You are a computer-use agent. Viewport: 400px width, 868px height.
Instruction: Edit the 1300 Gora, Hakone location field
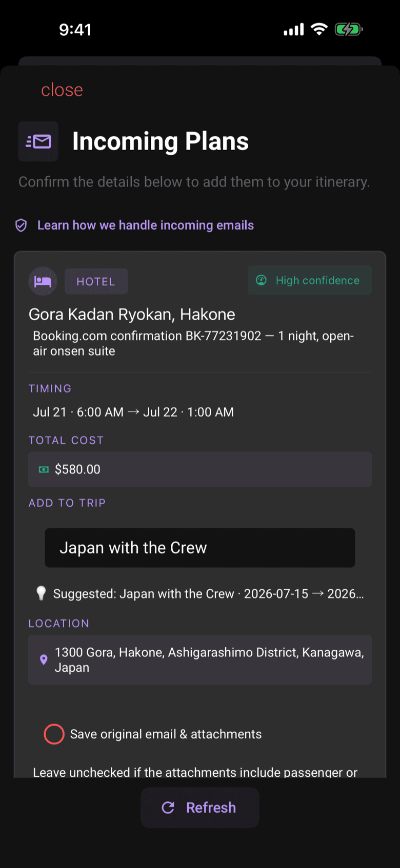coord(200,660)
